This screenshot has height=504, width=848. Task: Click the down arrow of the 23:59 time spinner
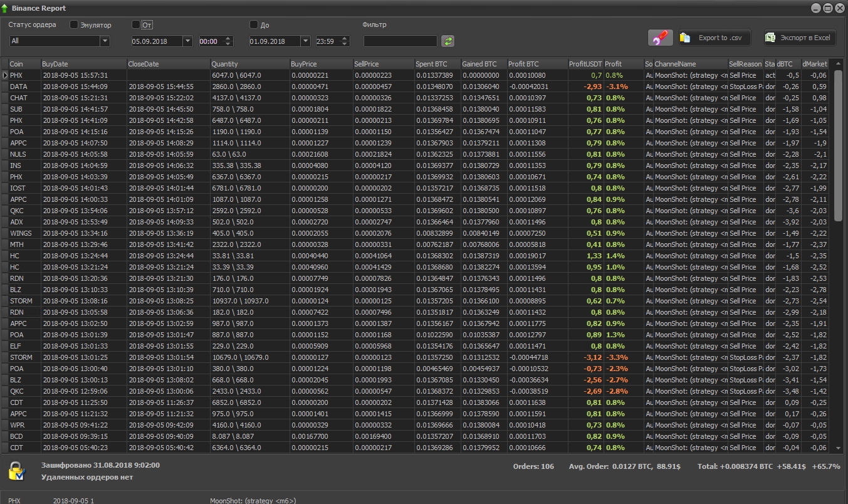click(345, 44)
